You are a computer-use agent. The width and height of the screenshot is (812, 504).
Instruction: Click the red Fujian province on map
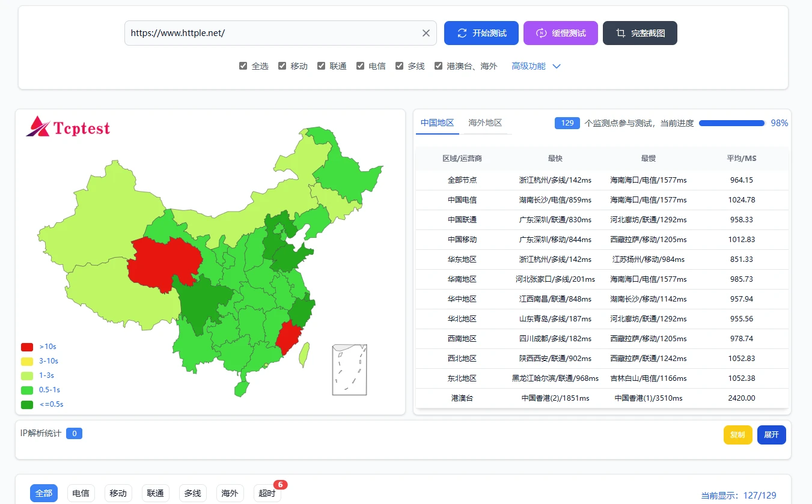tap(288, 338)
